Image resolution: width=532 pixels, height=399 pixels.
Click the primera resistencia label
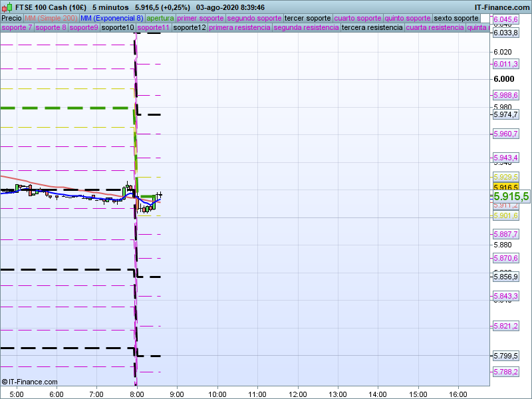239,28
